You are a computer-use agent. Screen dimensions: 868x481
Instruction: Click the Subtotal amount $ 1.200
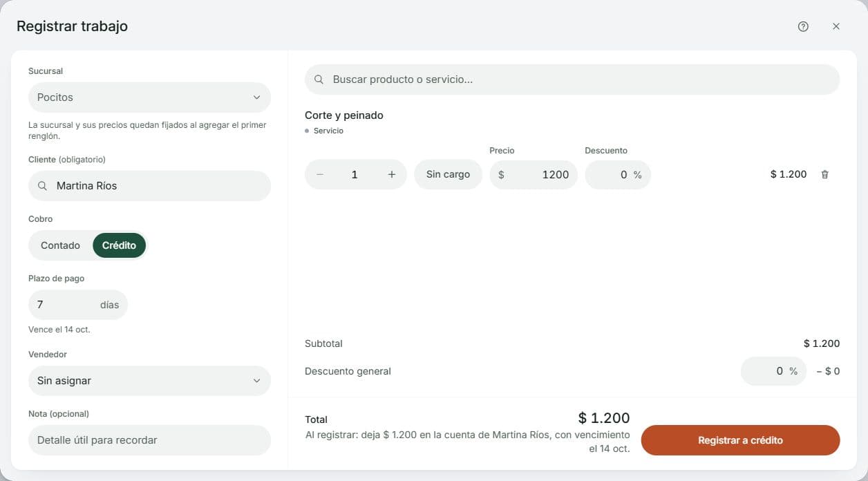822,343
